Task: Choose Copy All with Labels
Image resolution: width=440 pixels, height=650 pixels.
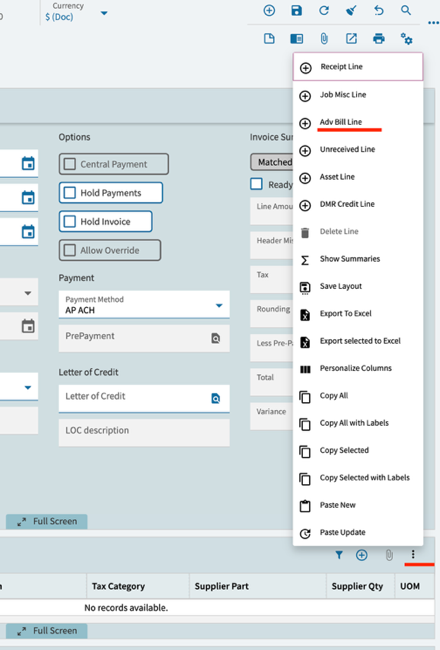Action: (358, 423)
